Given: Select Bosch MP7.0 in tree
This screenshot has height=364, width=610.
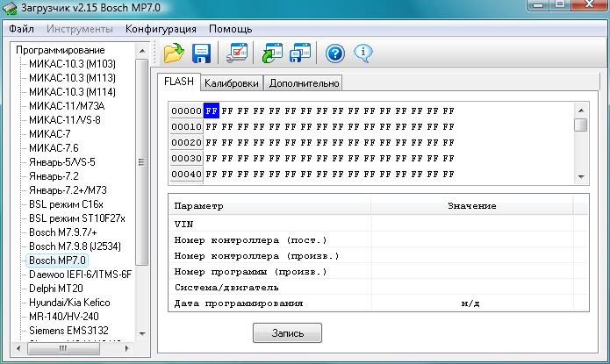Looking at the screenshot, I should click(57, 261).
